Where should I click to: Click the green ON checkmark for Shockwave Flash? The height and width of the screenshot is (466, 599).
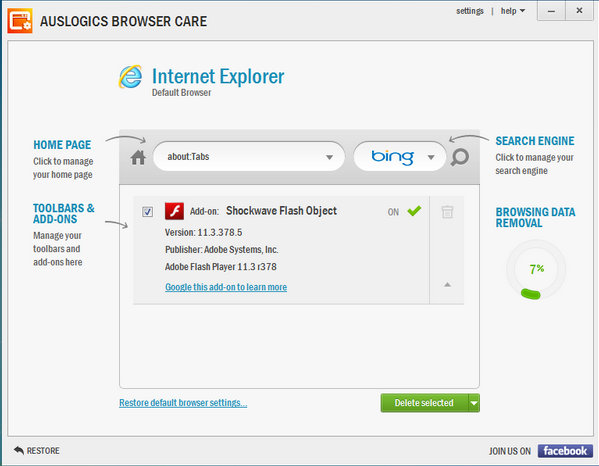pyautogui.click(x=414, y=210)
